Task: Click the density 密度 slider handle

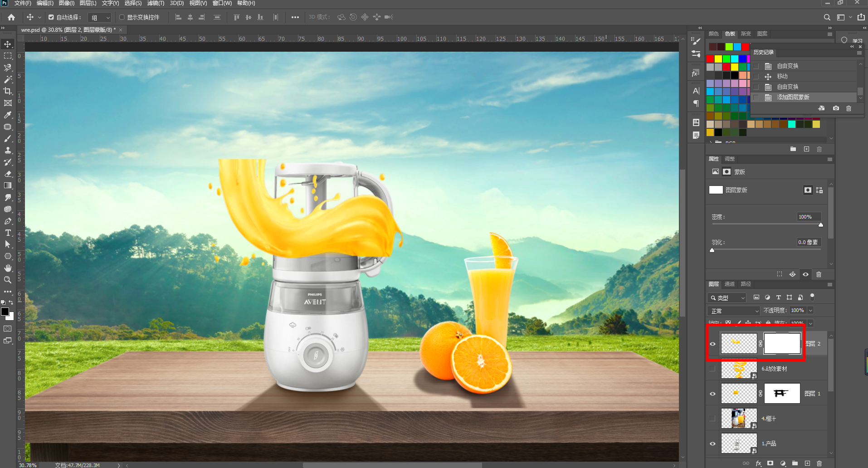Action: tap(821, 225)
